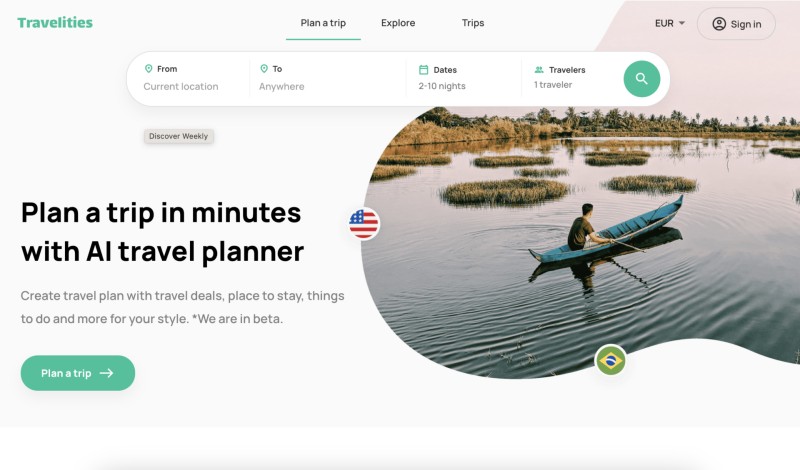This screenshot has height=470, width=800.
Task: Click the green Plan a trip button
Action: click(78, 373)
